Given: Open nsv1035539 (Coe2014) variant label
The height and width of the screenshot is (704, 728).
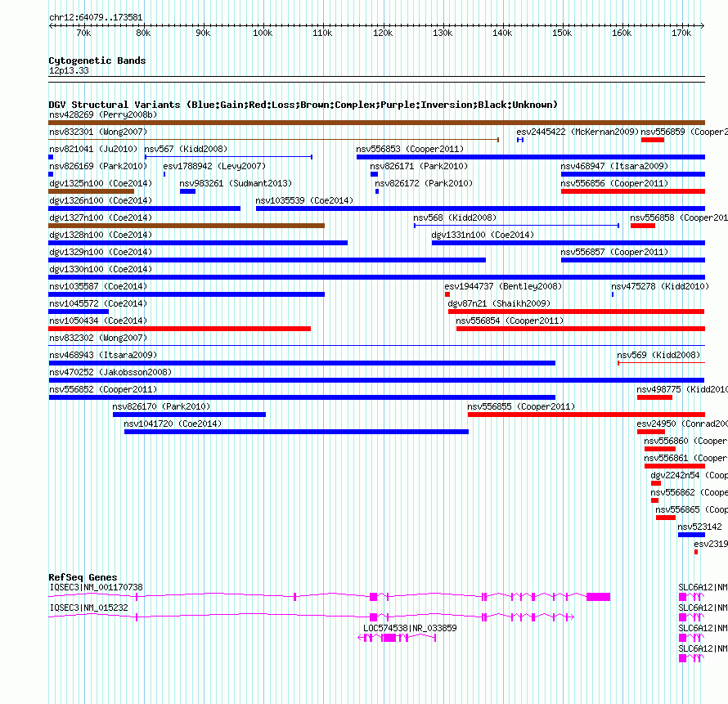Looking at the screenshot, I should 304,200.
